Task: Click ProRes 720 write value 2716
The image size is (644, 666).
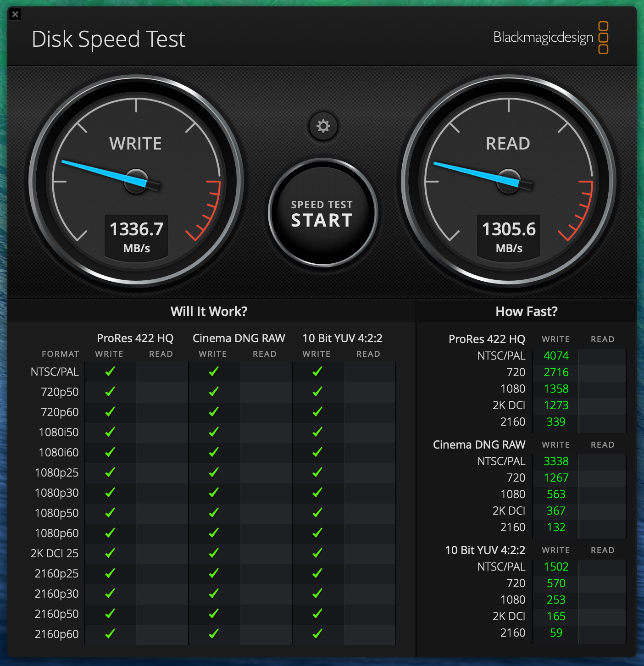Action: 556,372
